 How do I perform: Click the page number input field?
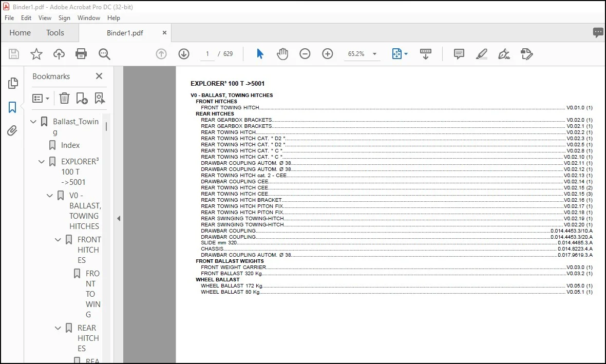coord(207,54)
